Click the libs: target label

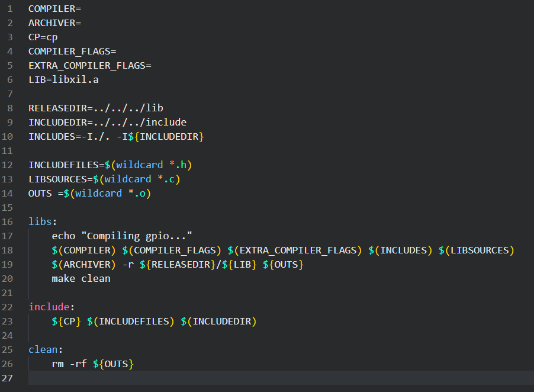[x=43, y=222]
